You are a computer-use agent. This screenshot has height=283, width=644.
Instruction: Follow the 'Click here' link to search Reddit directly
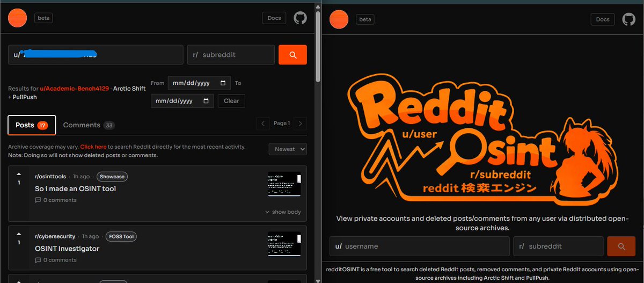pos(93,147)
